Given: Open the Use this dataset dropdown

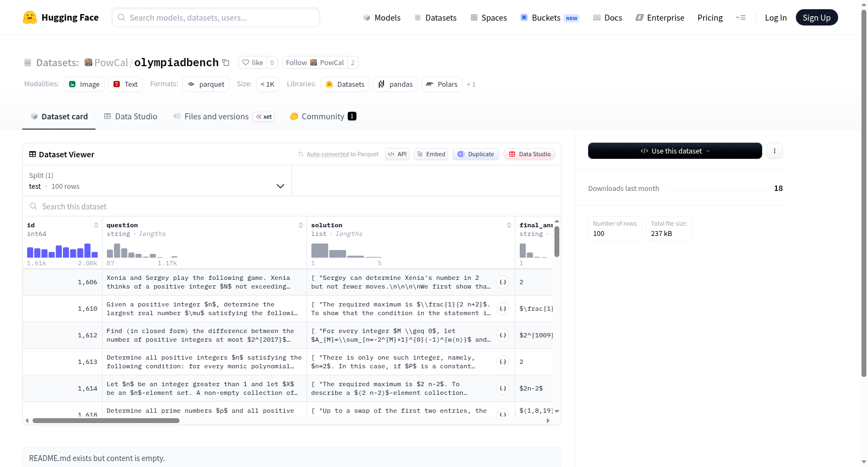Looking at the screenshot, I should click(x=675, y=151).
